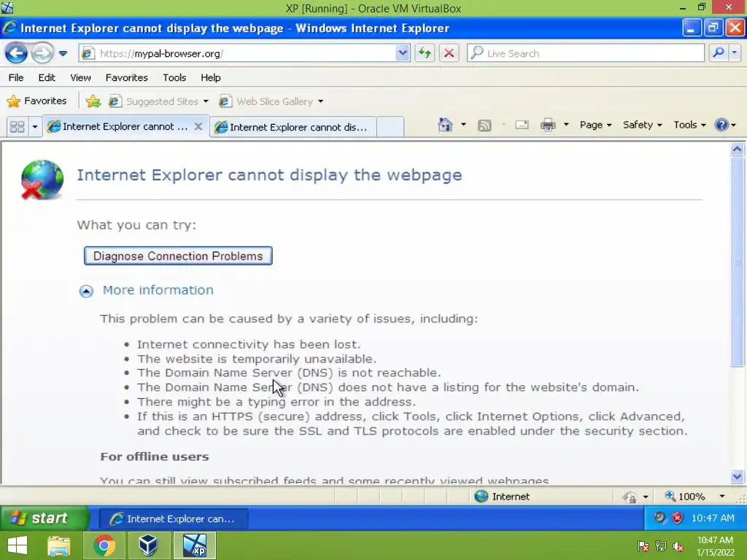Close the first Internet Explorer tab

coord(198,126)
